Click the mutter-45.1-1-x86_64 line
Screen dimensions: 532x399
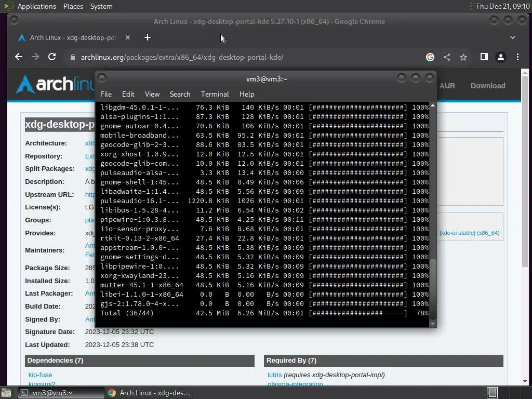coord(264,285)
